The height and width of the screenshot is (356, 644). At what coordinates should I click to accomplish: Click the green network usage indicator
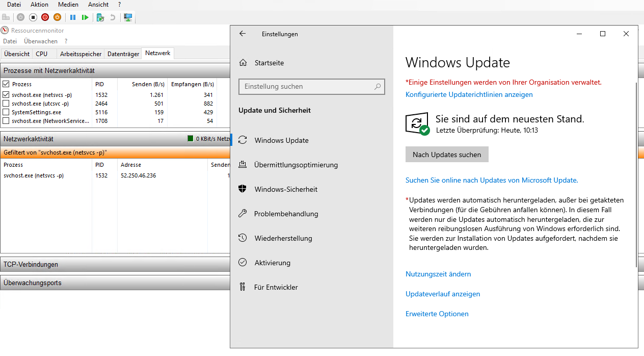[190, 139]
